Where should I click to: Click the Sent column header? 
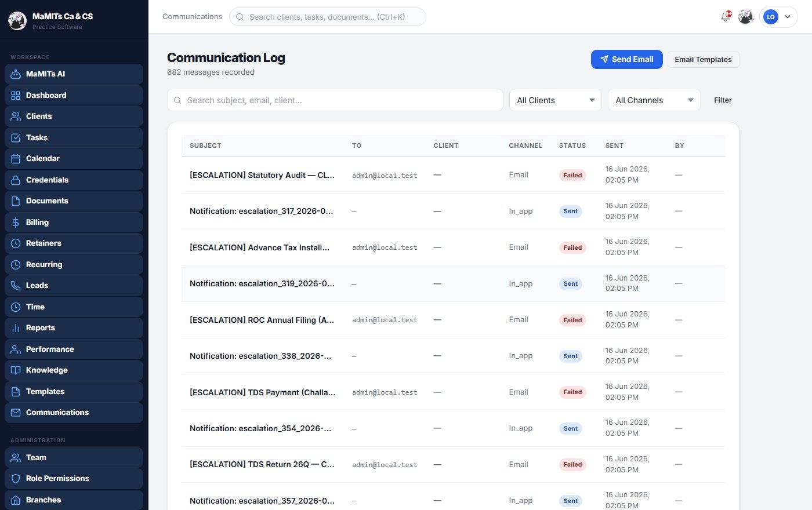(614, 145)
